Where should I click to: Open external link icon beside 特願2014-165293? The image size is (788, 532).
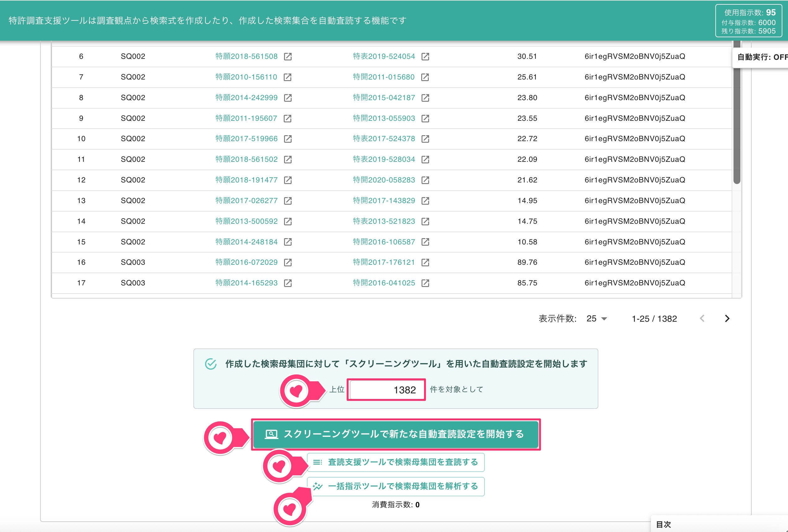tap(288, 283)
